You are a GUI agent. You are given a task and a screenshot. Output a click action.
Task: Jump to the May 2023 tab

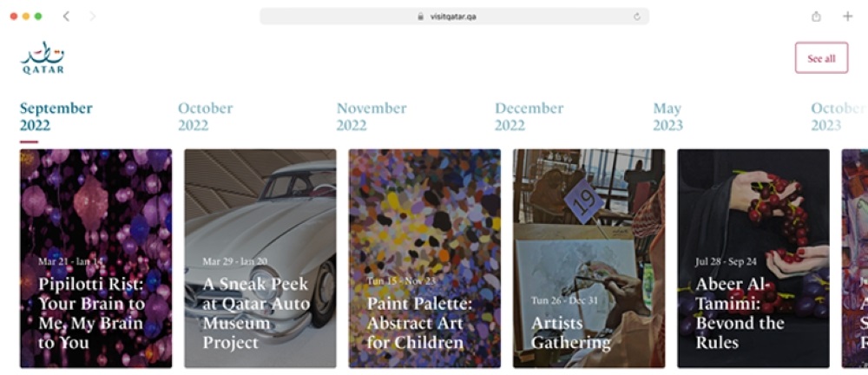point(667,116)
